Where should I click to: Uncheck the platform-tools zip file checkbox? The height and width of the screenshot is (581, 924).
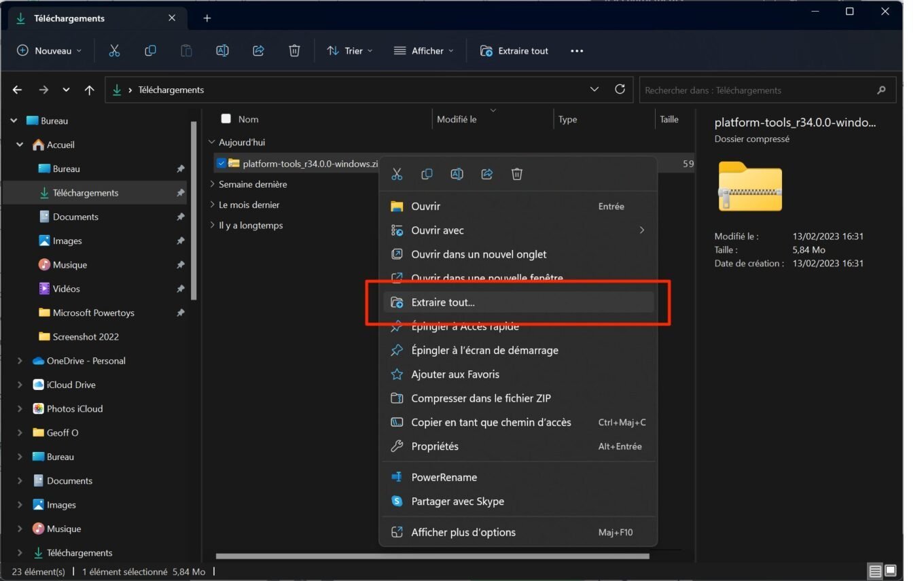(x=221, y=163)
